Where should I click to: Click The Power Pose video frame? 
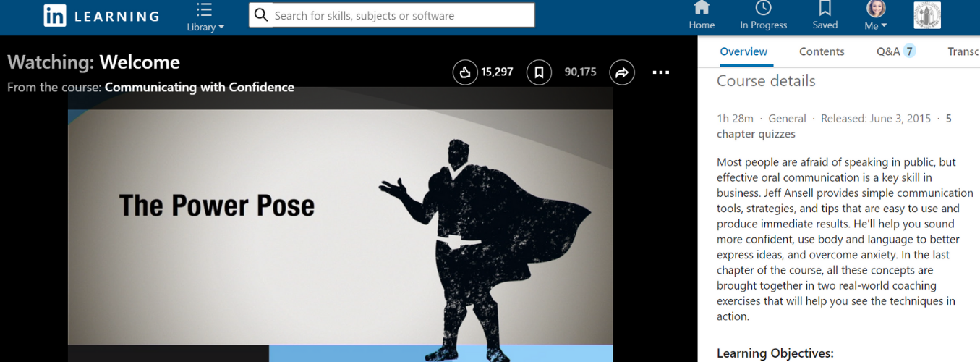tap(340, 224)
